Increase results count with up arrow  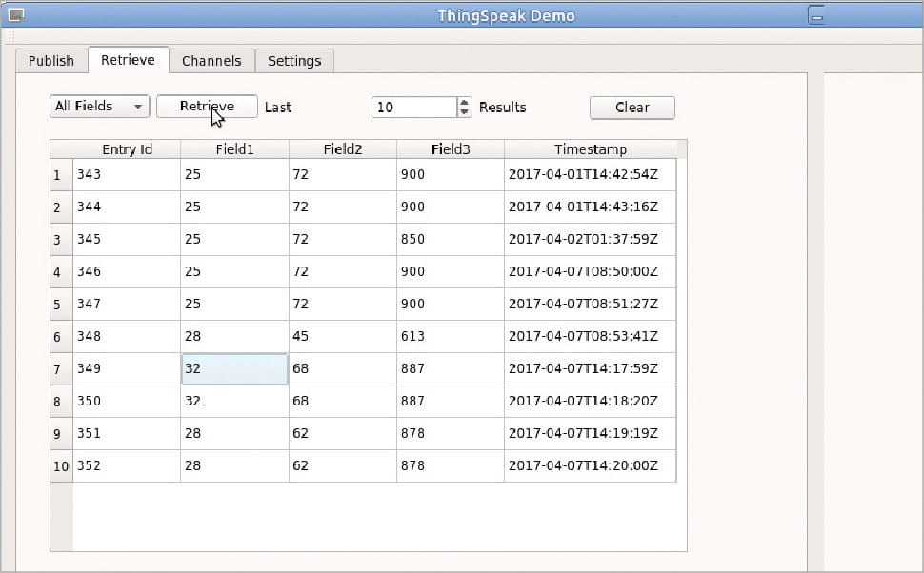(x=464, y=102)
